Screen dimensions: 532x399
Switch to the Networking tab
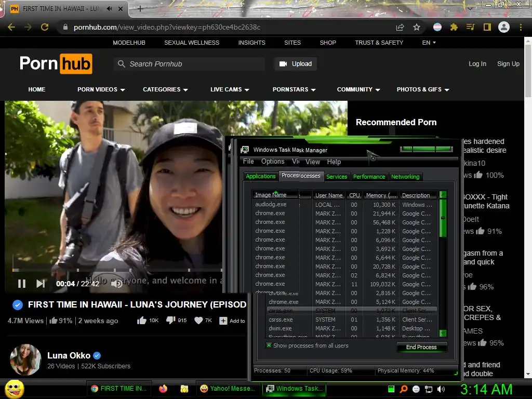pos(405,177)
